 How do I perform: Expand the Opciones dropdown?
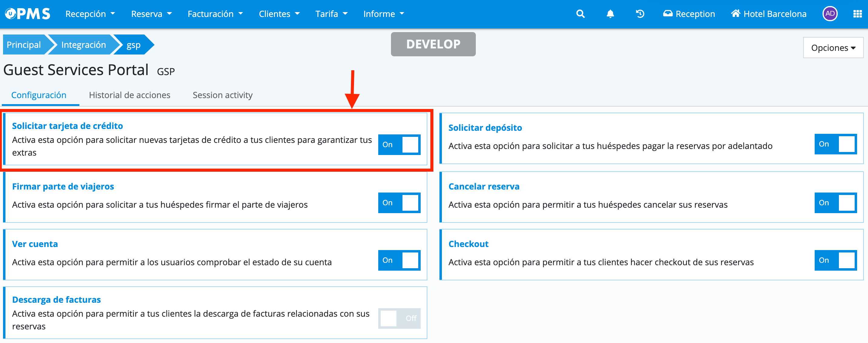pyautogui.click(x=833, y=48)
